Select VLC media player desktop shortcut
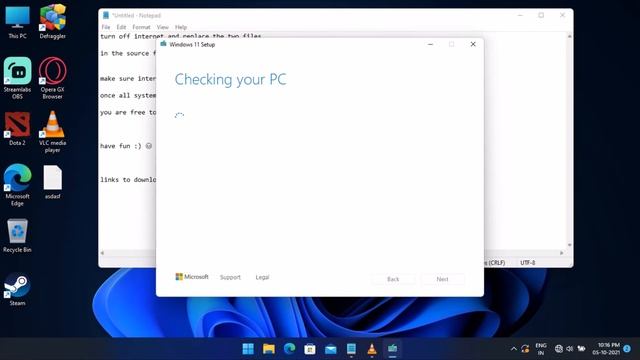Screen dimensions: 640x360 click(x=52, y=132)
